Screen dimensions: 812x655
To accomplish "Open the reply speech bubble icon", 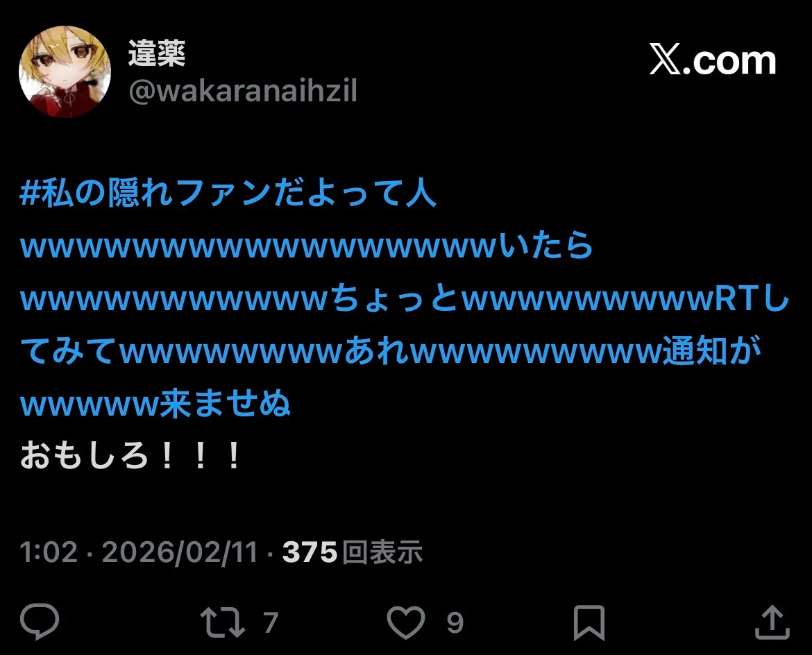I will [x=40, y=621].
